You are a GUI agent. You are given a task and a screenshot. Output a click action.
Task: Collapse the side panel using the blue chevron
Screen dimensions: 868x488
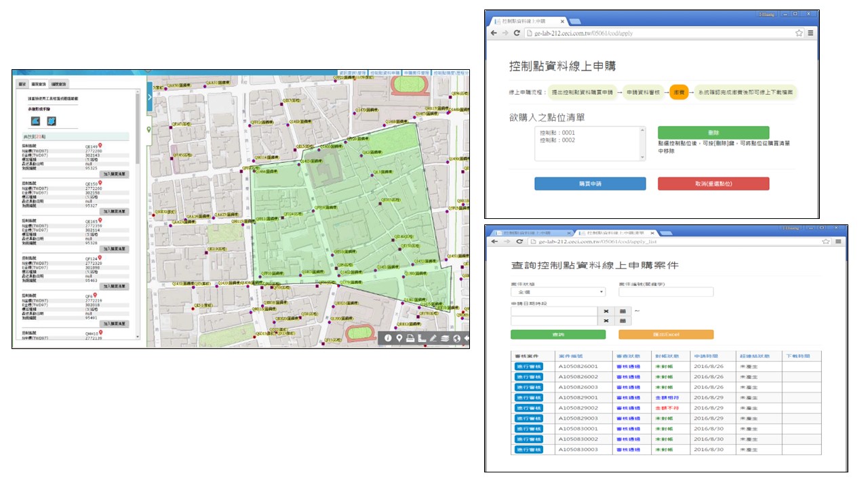(x=149, y=97)
